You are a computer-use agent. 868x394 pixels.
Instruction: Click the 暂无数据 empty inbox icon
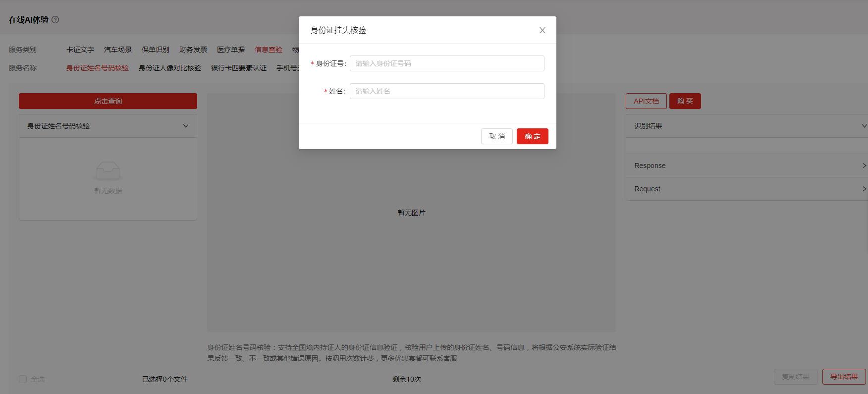pos(108,171)
